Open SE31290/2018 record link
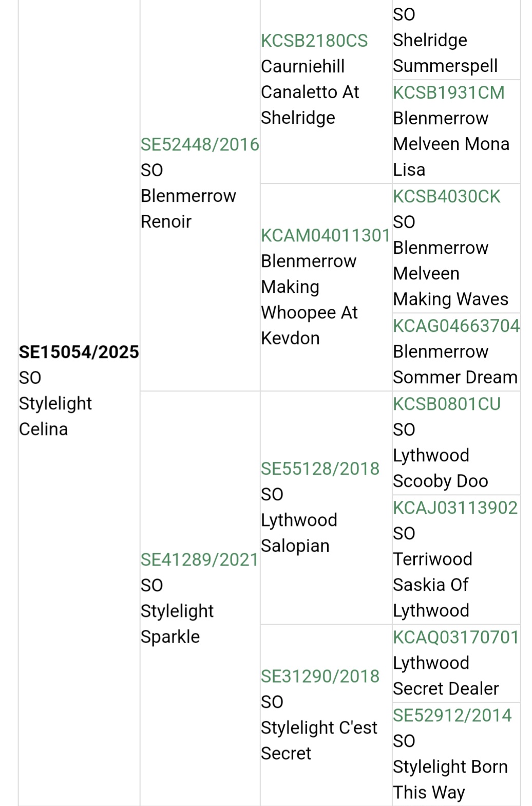 320,677
